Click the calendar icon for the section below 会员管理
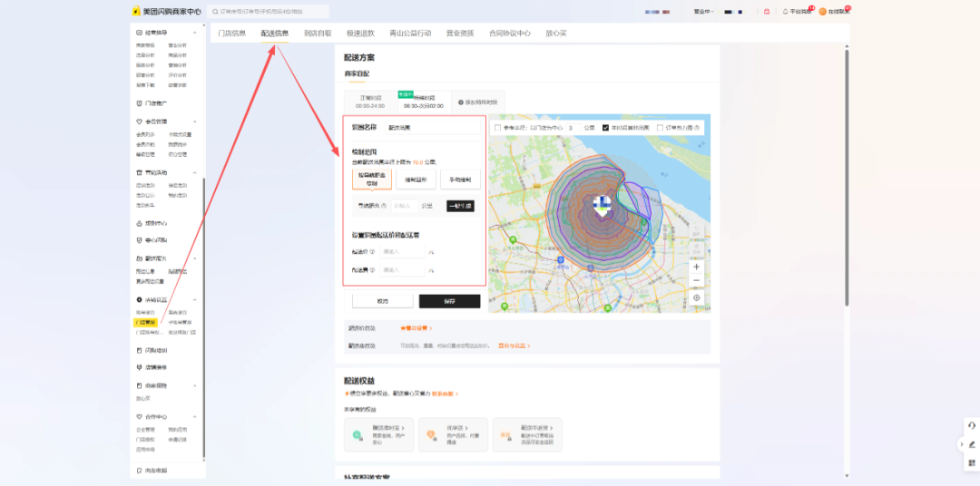Viewport: 980px width, 486px height. (x=140, y=172)
